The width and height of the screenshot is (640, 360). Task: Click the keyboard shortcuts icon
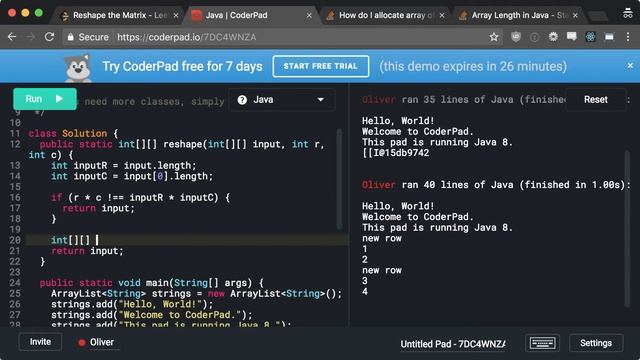pyautogui.click(x=542, y=343)
